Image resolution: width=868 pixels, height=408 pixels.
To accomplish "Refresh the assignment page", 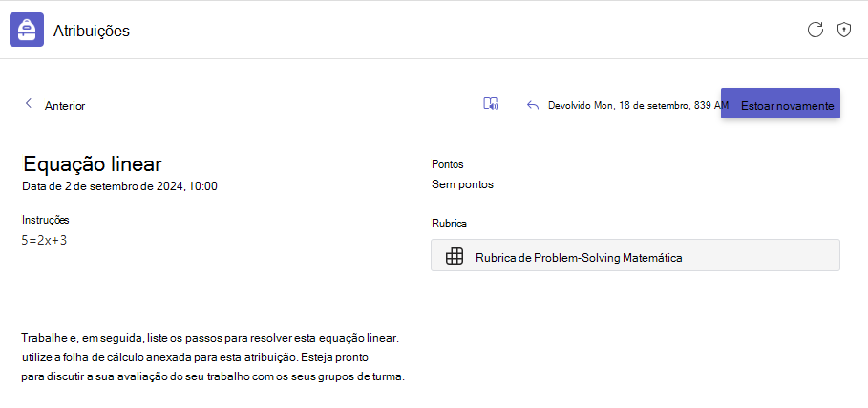I will click(x=815, y=30).
